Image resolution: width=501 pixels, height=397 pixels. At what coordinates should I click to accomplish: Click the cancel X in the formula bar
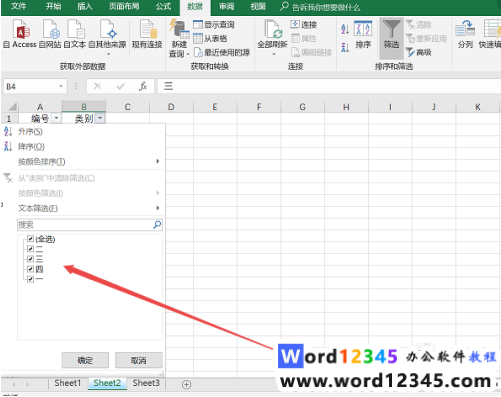[x=97, y=87]
